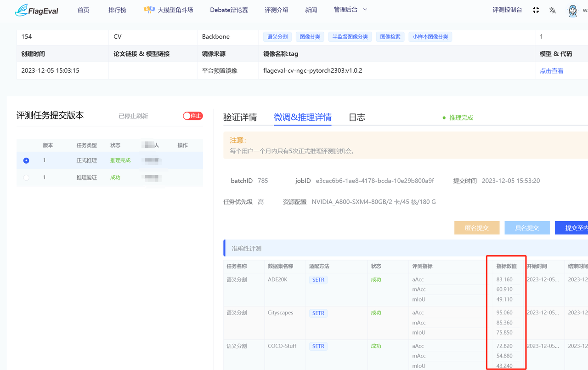Go to Debate辩论赛 page

[x=229, y=10]
